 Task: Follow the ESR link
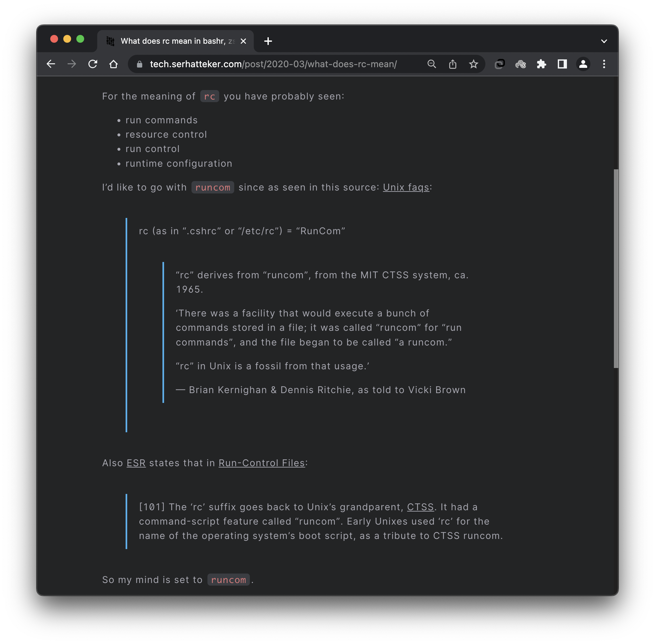point(136,463)
